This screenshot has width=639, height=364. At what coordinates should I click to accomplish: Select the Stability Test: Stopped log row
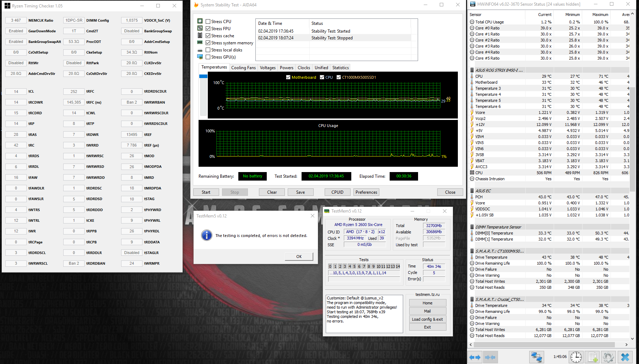click(x=333, y=38)
